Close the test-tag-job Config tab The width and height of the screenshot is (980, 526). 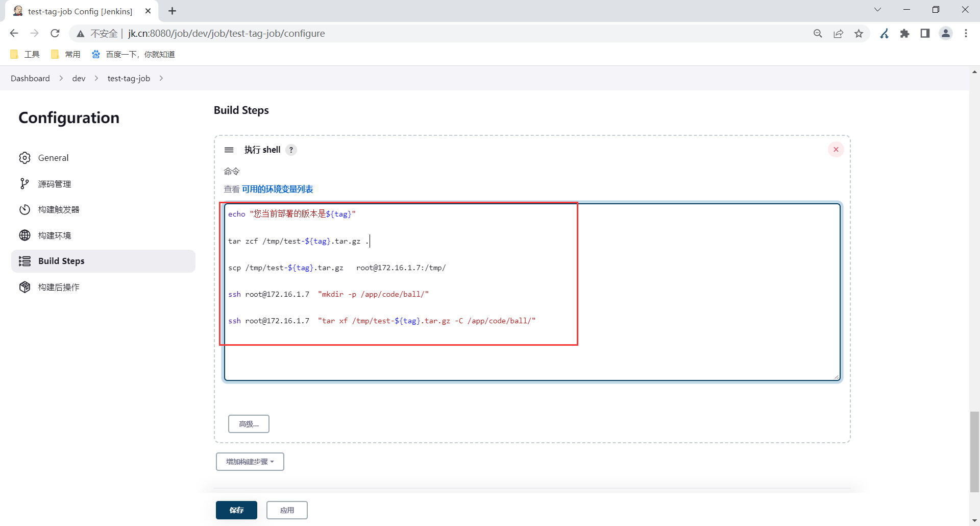point(148,11)
